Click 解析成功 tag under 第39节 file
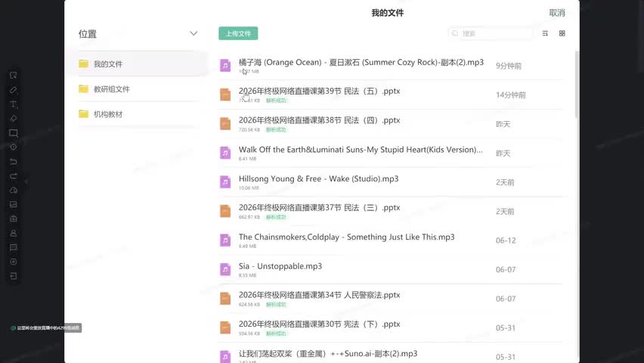Screen dimensions: 644x363 [276, 101]
